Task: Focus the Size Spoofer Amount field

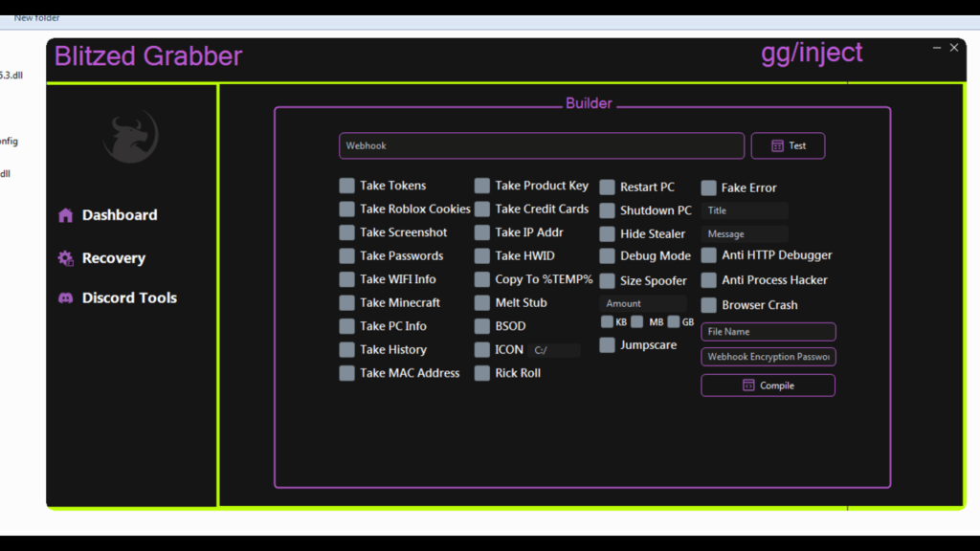Action: pos(642,303)
